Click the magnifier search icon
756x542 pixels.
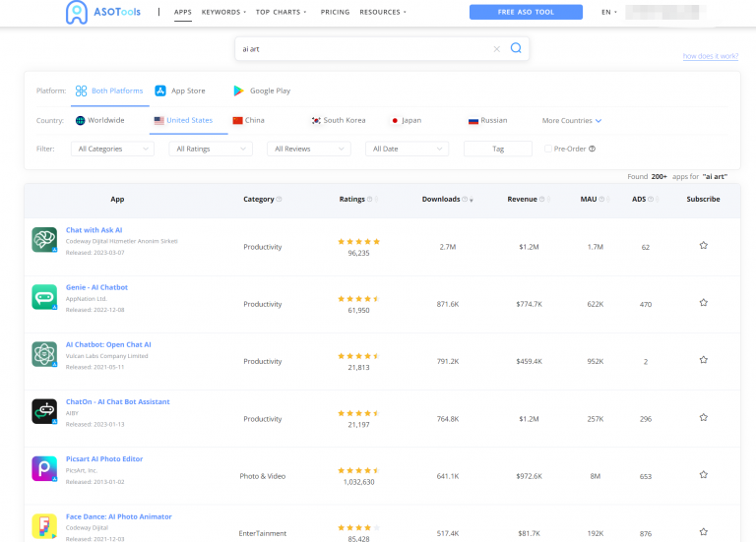516,48
